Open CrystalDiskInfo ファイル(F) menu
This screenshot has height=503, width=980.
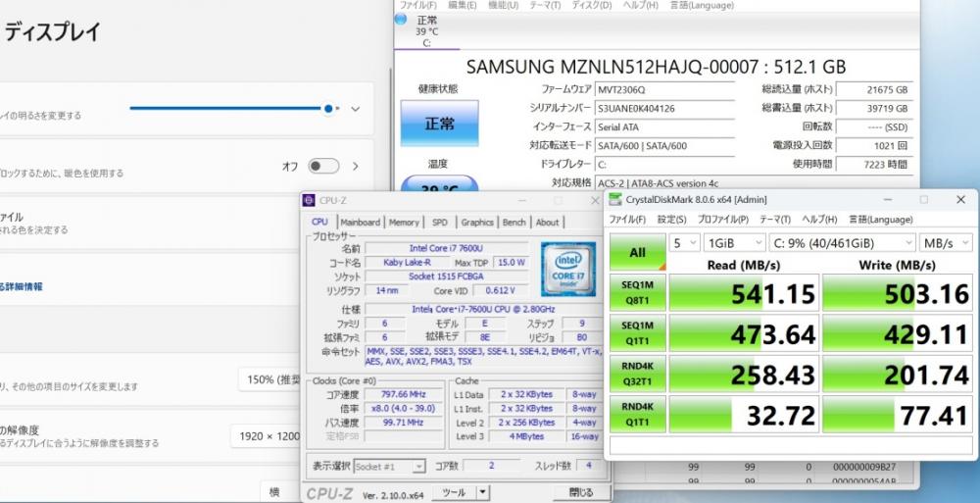[x=418, y=5]
